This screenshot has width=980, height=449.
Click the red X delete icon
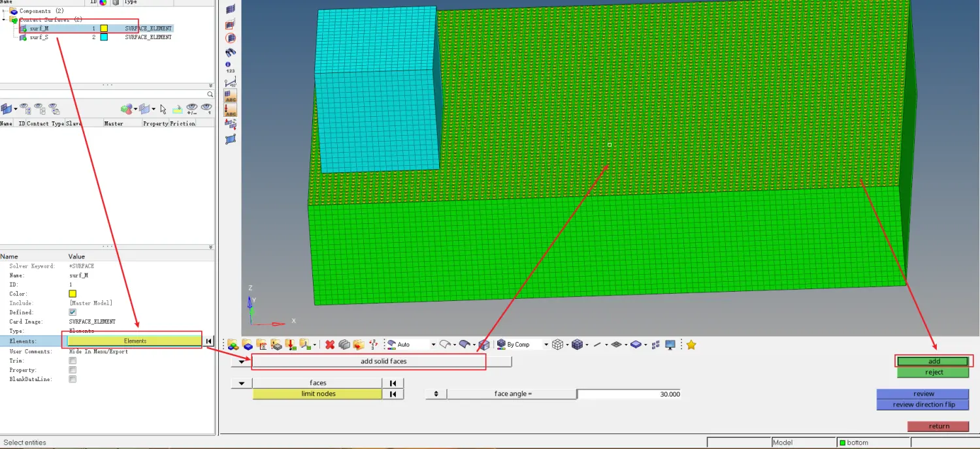click(330, 345)
